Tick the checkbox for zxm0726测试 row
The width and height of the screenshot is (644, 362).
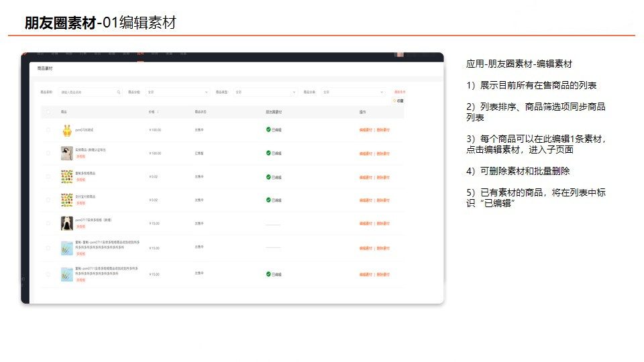tap(48, 130)
